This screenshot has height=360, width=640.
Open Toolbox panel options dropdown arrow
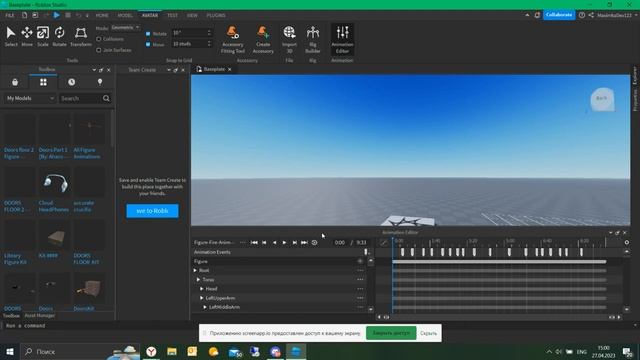click(94, 70)
